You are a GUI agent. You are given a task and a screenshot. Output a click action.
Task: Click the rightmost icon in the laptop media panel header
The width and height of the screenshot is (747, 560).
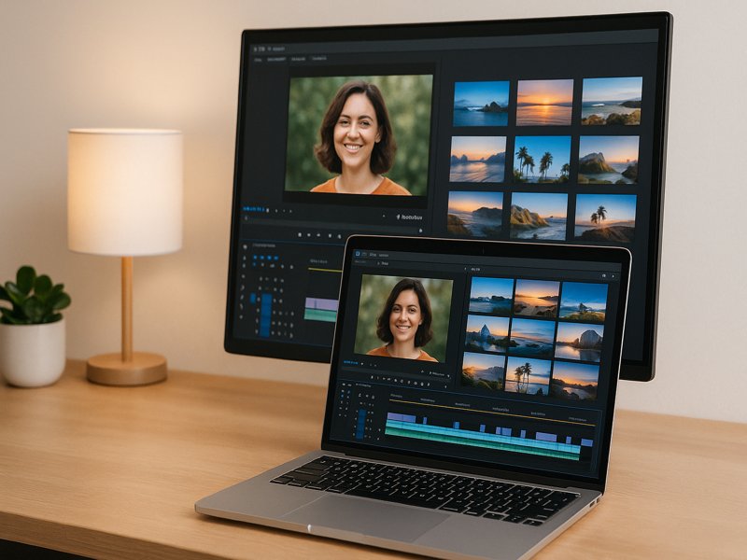[x=614, y=276]
